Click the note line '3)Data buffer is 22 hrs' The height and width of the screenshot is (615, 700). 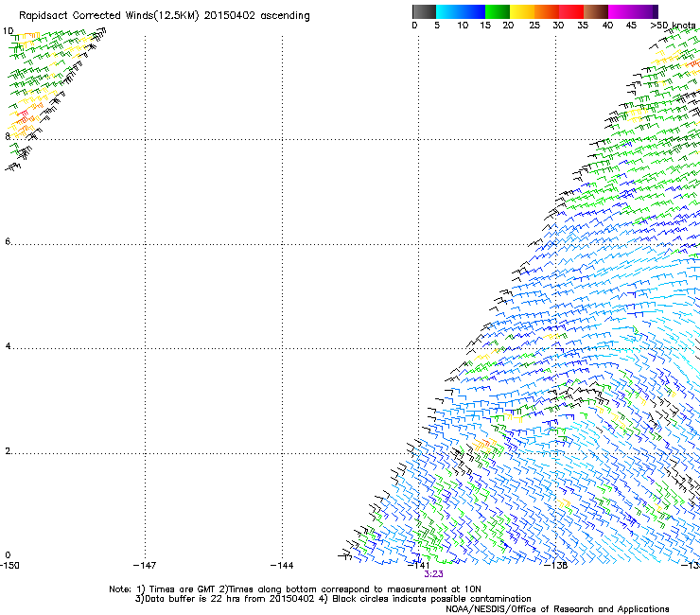coord(333,599)
